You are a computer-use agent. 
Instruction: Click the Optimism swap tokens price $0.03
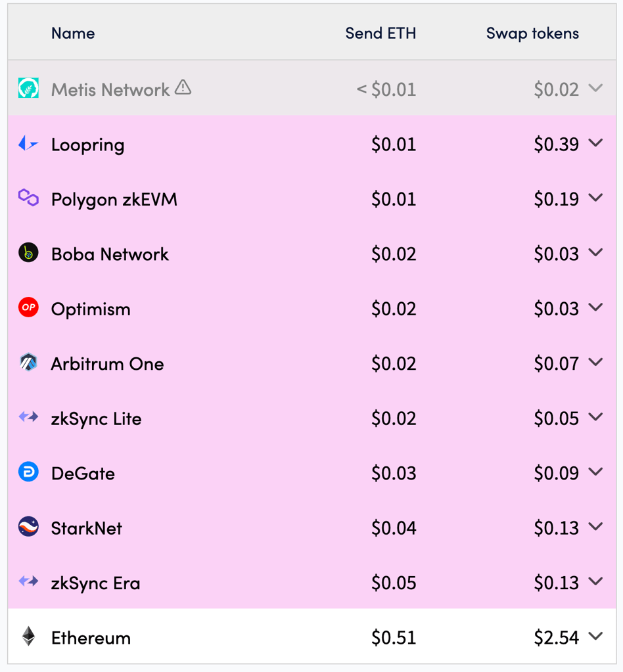click(x=556, y=309)
